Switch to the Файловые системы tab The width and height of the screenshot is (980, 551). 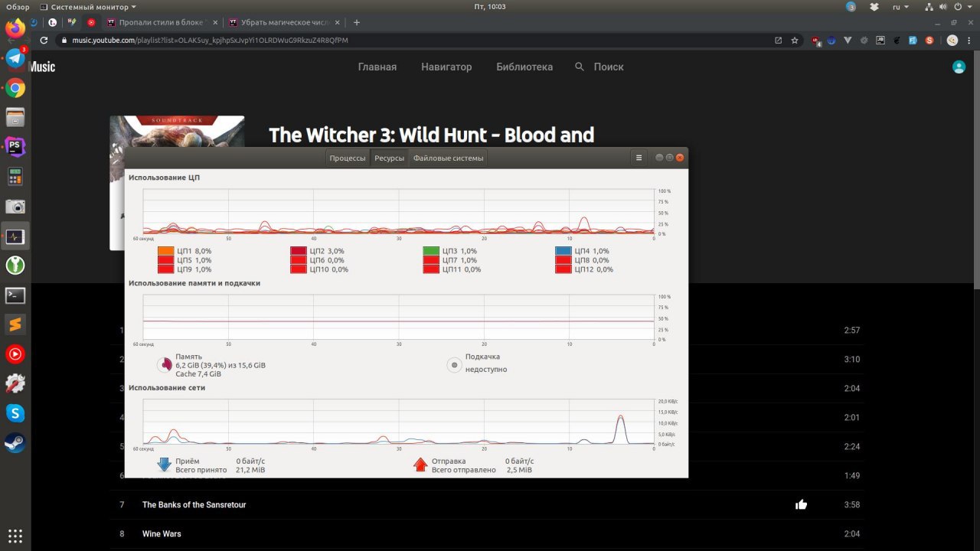(448, 158)
